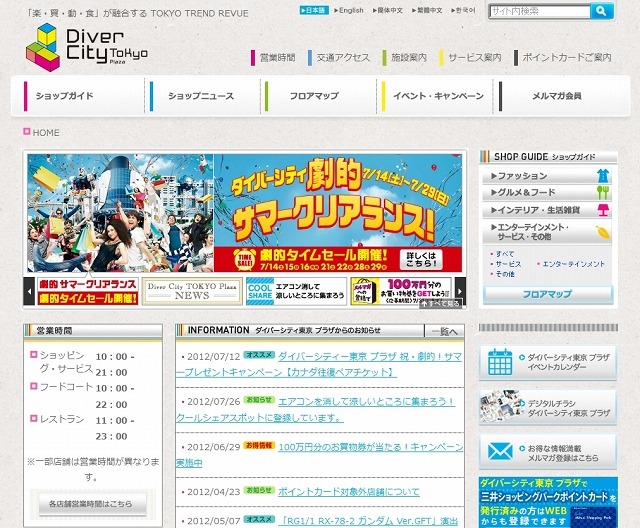Click the フロアマップ sidebar button

coord(548,295)
